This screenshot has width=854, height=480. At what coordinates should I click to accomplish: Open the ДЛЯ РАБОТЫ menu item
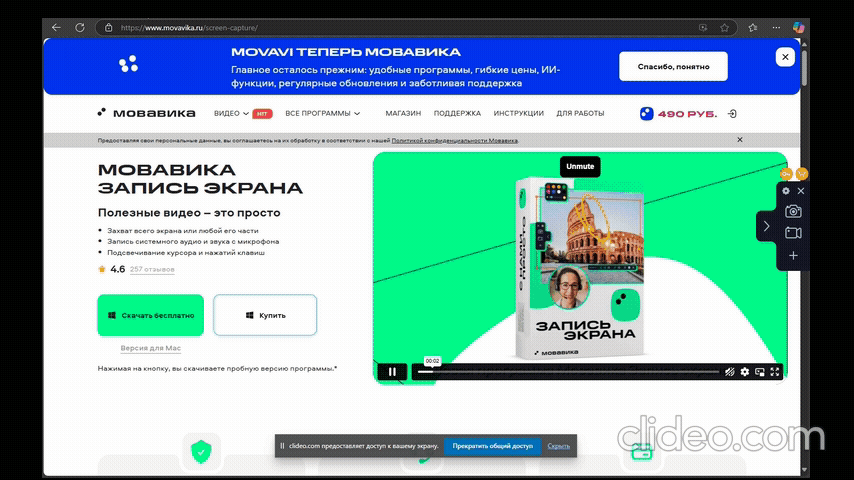coord(580,113)
